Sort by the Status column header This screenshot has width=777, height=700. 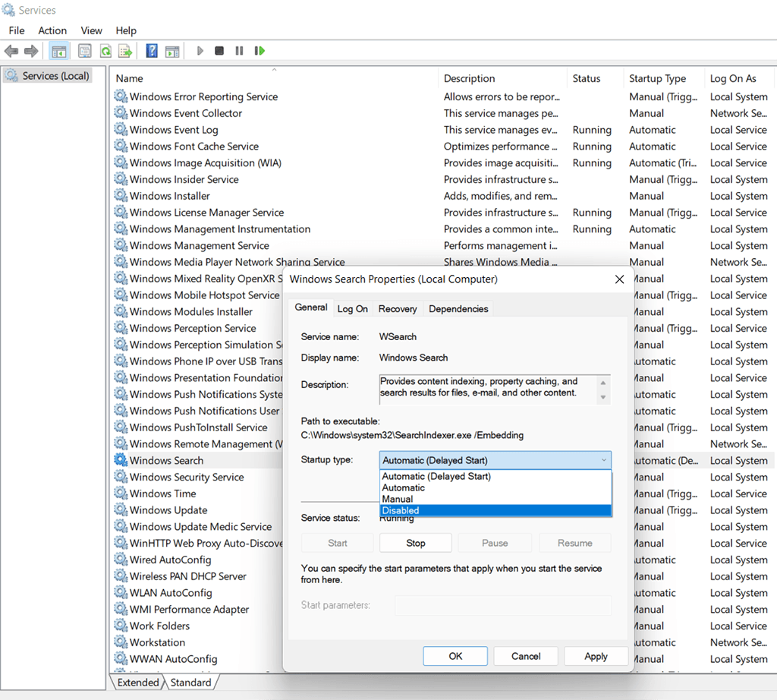595,78
